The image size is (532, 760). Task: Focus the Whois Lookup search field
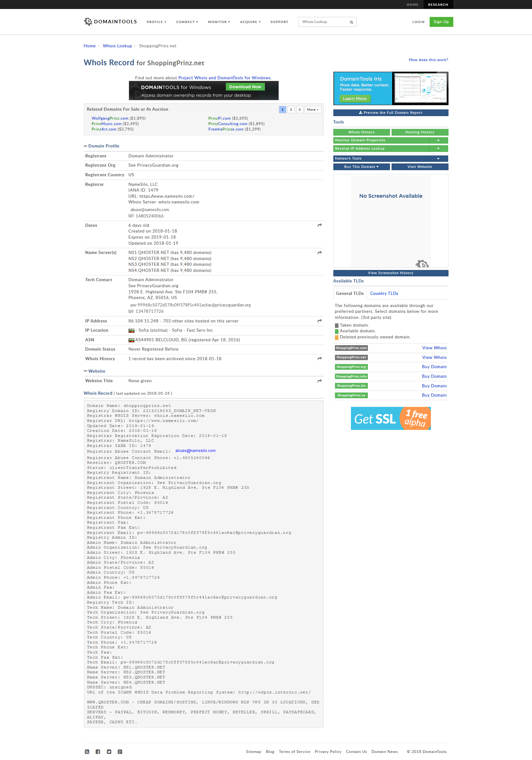click(324, 22)
